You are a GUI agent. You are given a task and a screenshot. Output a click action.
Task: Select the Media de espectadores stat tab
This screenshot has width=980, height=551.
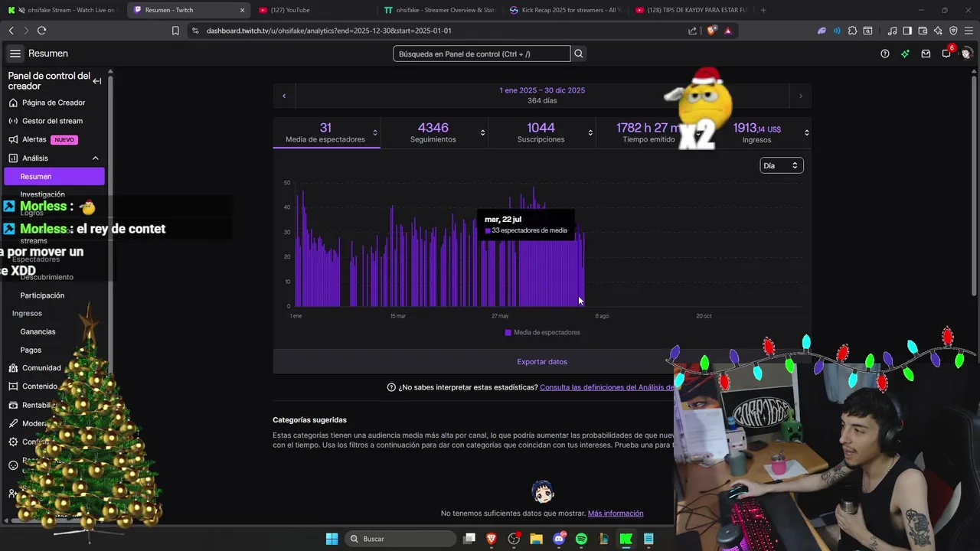[326, 132]
